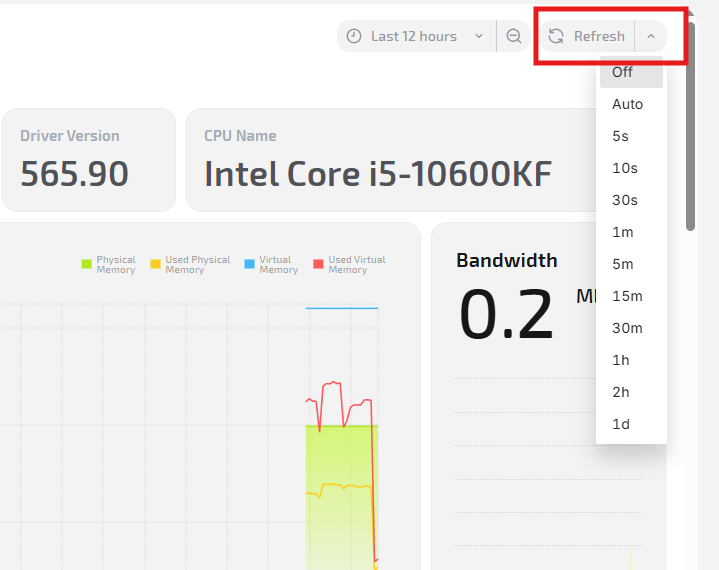Viewport: 719px width, 570px height.
Task: Choose the 5s refresh interval
Action: point(620,136)
